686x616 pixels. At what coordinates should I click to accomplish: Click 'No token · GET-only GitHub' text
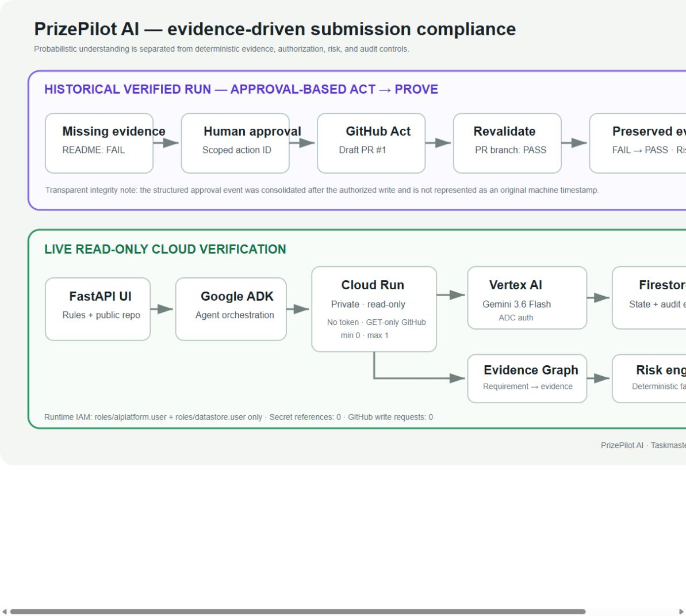pyautogui.click(x=376, y=323)
